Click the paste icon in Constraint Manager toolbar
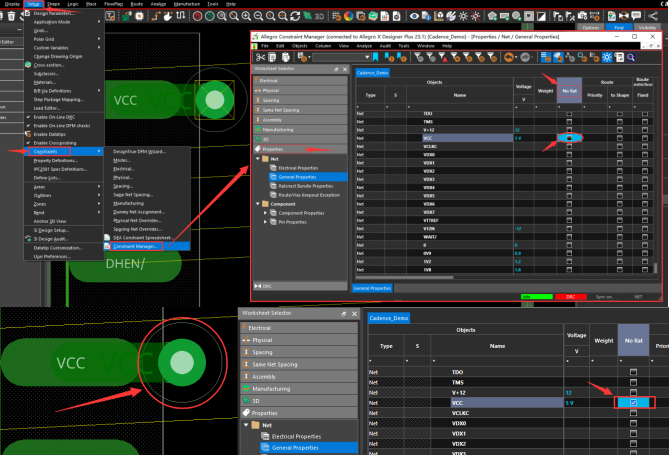This screenshot has width=669, height=455. pyautogui.click(x=285, y=57)
